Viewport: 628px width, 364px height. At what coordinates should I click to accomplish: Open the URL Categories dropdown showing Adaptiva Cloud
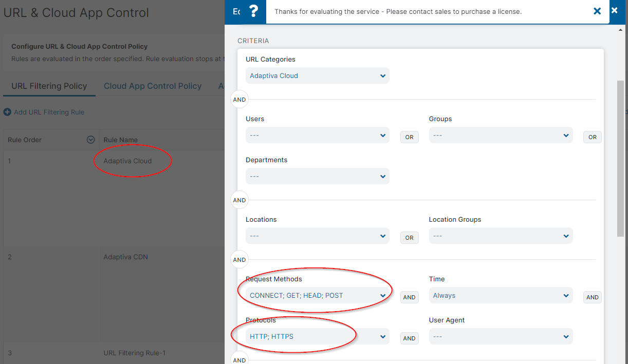[317, 75]
